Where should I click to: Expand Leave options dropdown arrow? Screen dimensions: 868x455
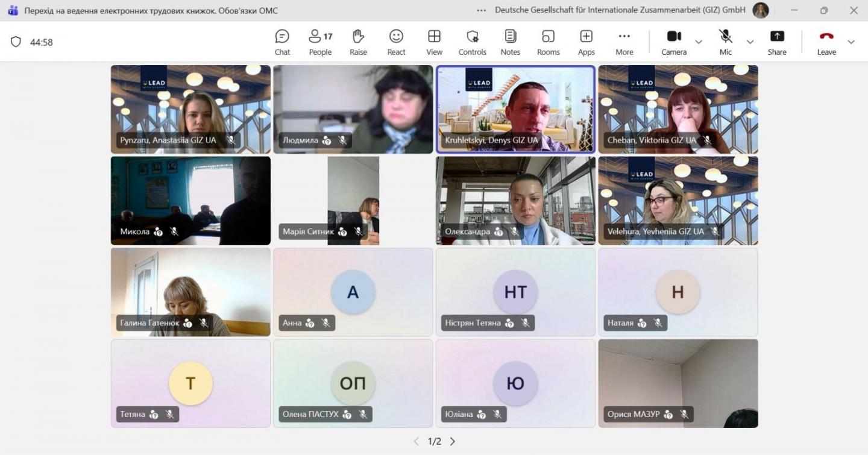click(x=851, y=42)
